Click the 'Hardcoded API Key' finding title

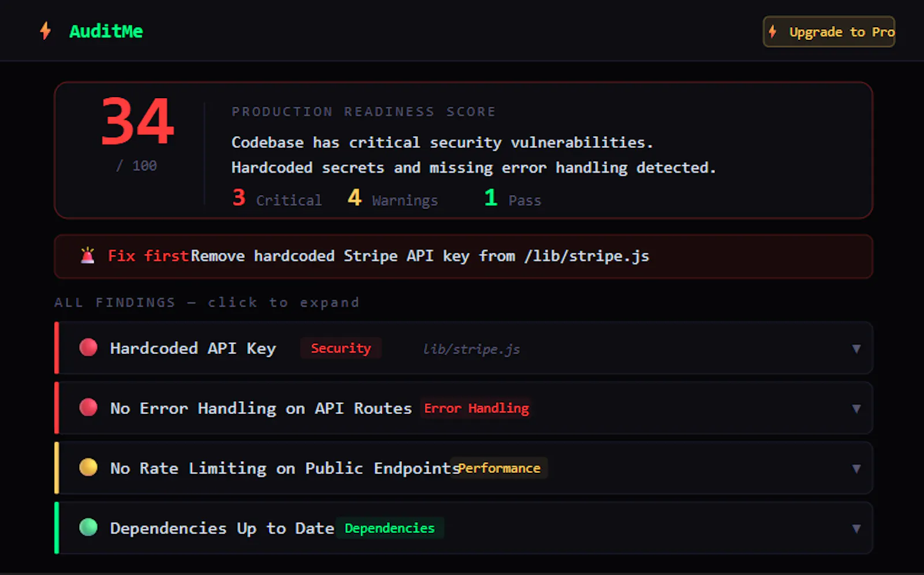pos(193,349)
